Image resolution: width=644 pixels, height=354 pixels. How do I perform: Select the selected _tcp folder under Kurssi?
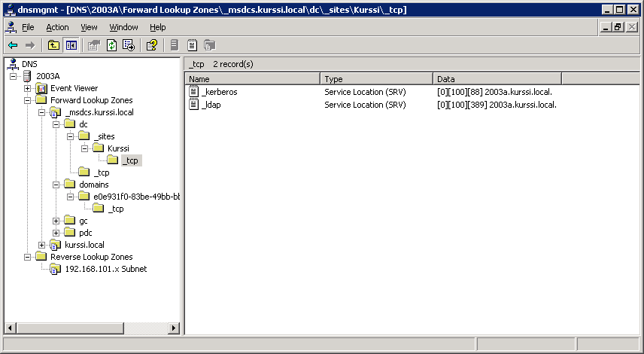pos(132,160)
